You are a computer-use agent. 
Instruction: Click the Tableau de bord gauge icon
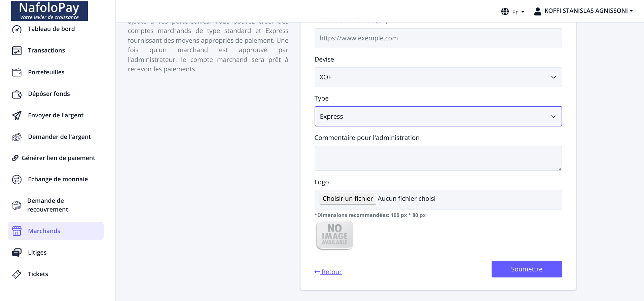coord(17,29)
